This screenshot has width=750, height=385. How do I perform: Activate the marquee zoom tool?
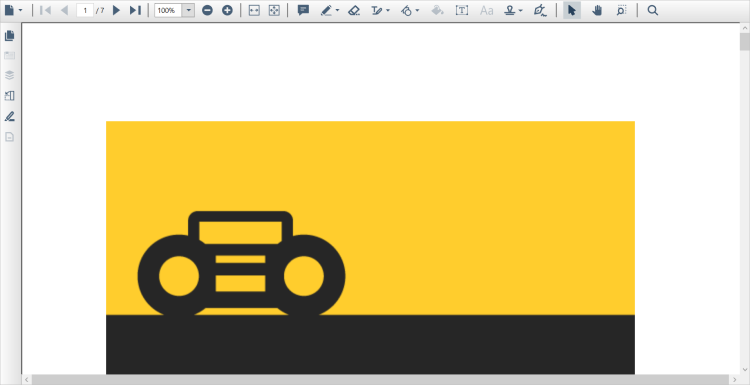pos(621,10)
